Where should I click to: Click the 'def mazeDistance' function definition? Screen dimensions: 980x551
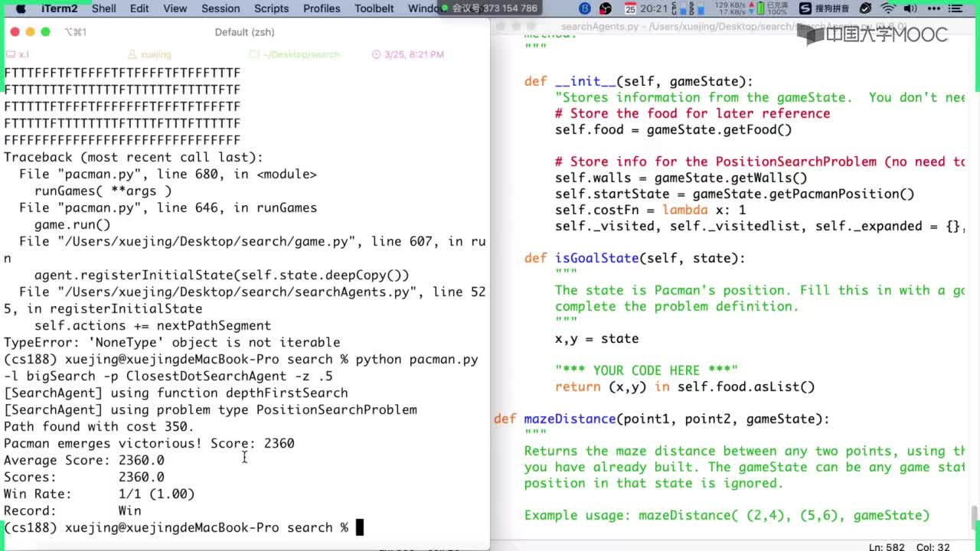[661, 419]
